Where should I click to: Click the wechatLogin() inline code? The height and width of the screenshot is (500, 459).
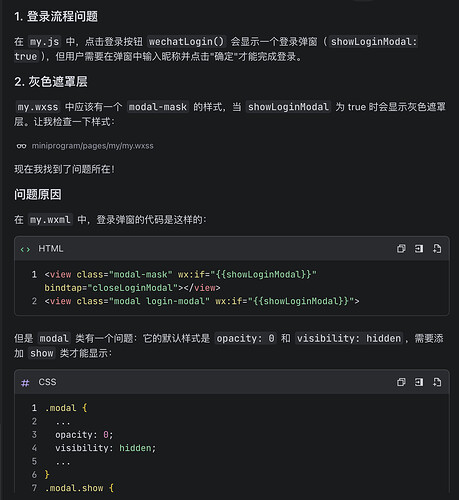[187, 42]
